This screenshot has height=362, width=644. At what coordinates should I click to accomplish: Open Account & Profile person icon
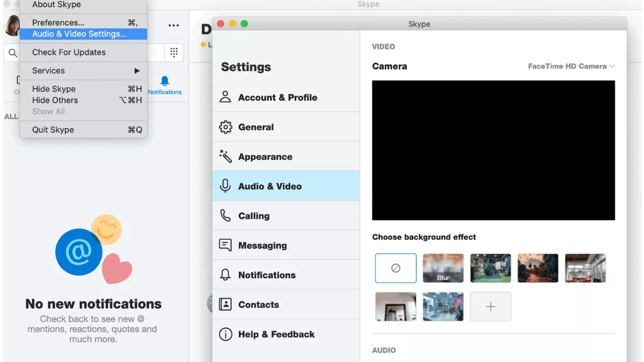225,97
